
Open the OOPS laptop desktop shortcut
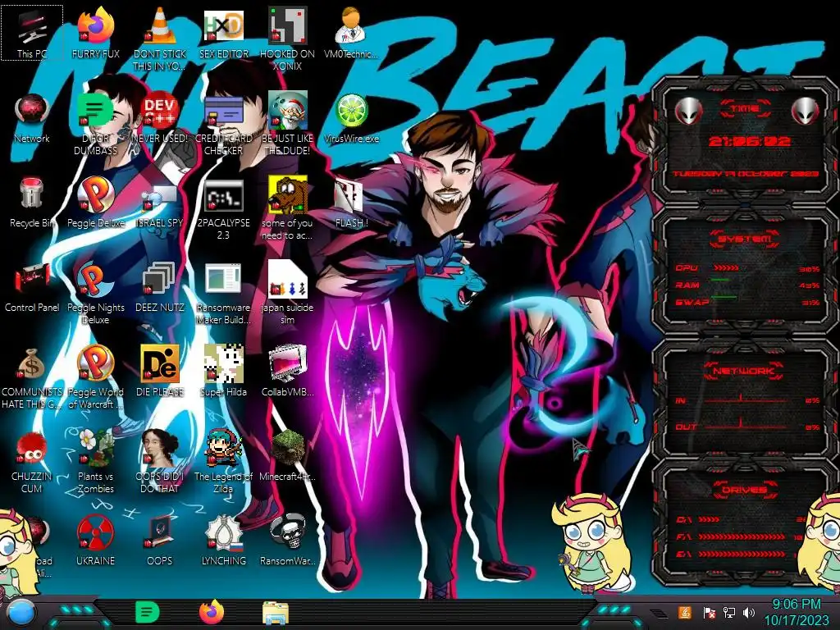(160, 541)
